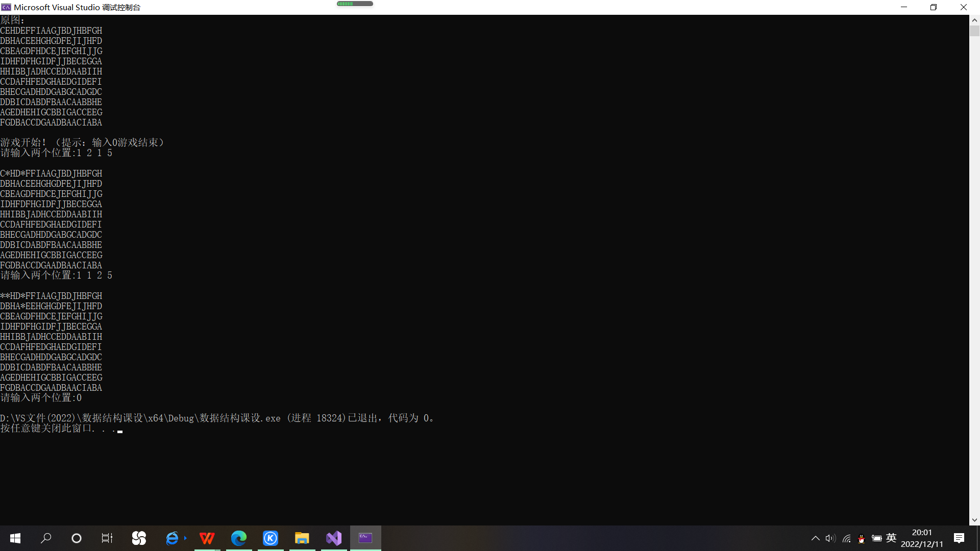
Task: Switch to the debug console taskbar icon
Action: point(365,538)
